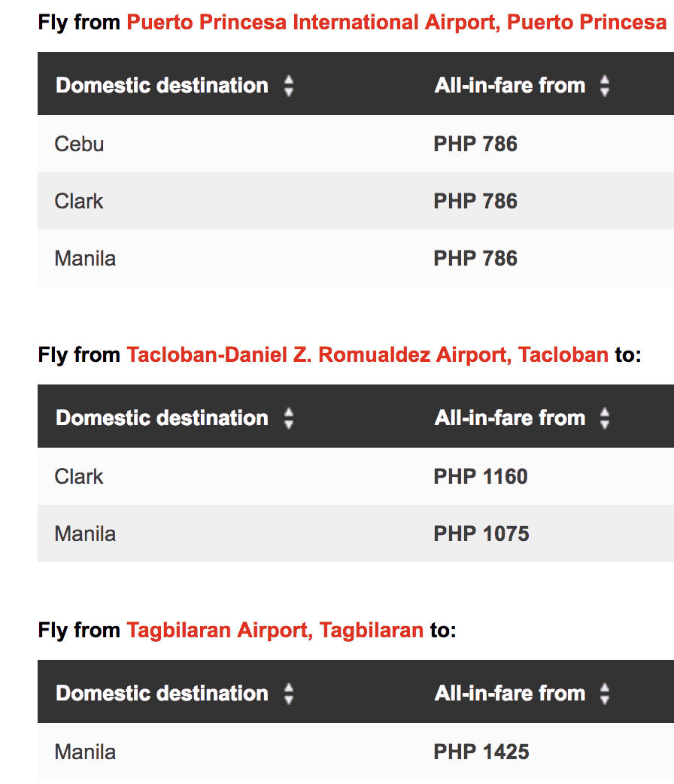The width and height of the screenshot is (674, 784).
Task: Click the PHP 1160 fare for Clark
Action: coord(481,476)
